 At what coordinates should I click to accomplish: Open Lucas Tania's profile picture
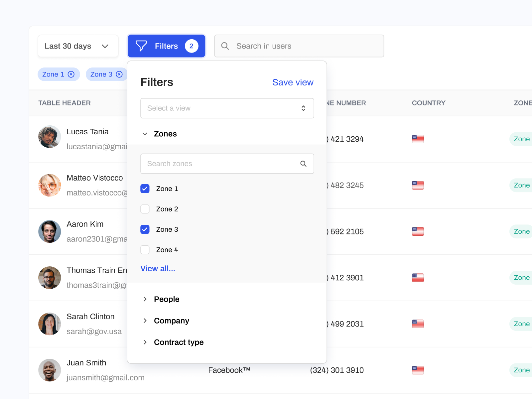(50, 137)
